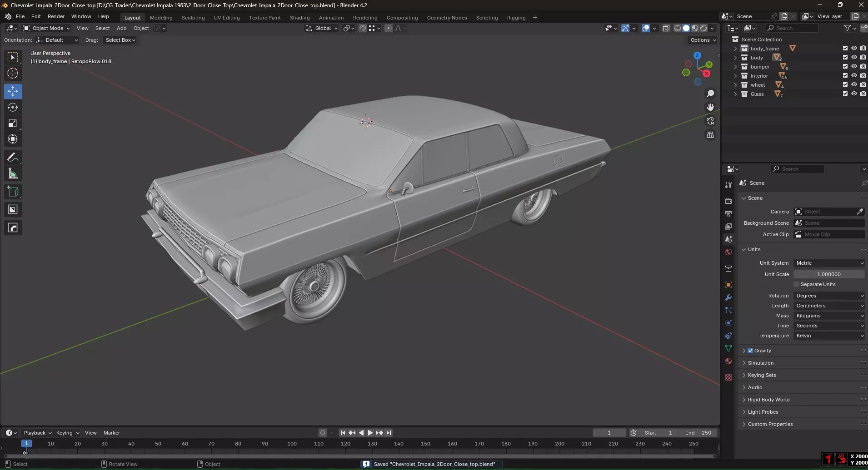Choose the Add Cube tool
Viewport: 868px width, 470px height.
(13, 192)
